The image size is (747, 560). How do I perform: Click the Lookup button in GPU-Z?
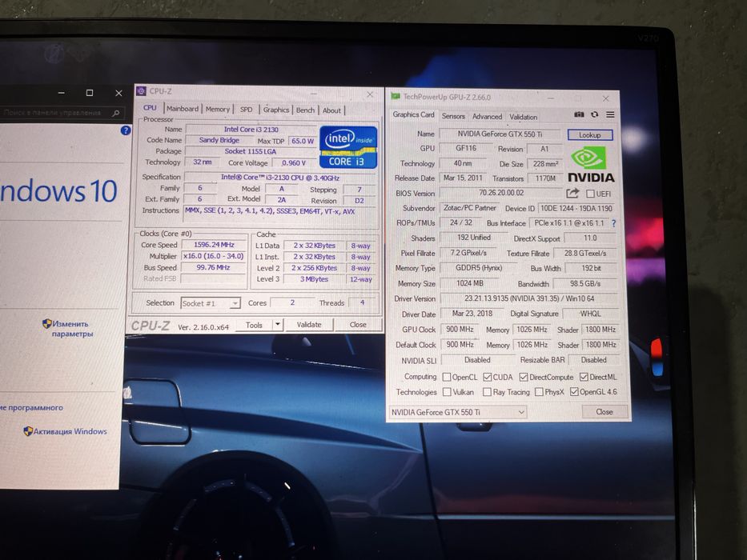pyautogui.click(x=590, y=134)
